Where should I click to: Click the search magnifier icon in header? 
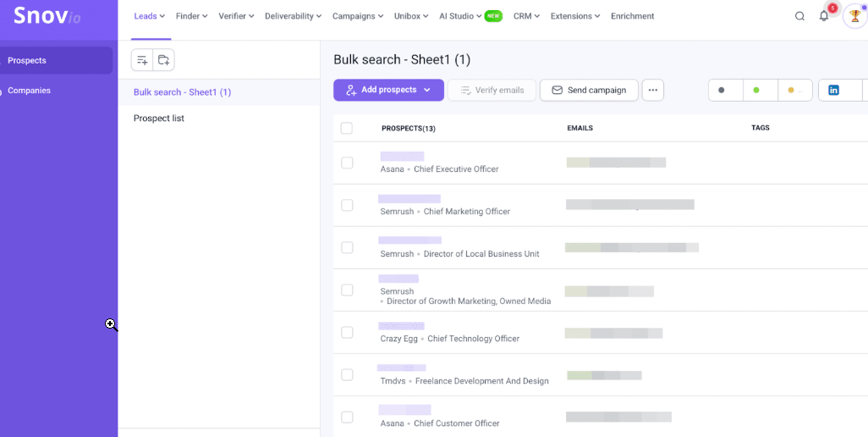[x=799, y=16]
